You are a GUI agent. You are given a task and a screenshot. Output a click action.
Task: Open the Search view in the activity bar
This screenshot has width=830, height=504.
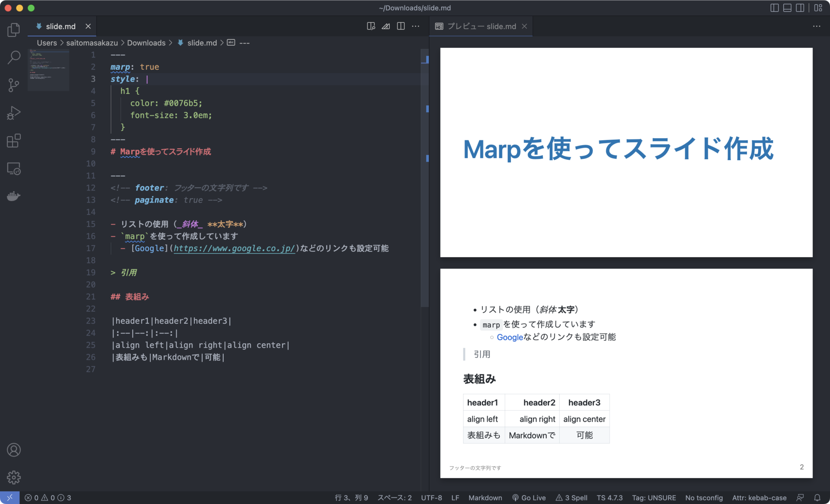(13, 58)
